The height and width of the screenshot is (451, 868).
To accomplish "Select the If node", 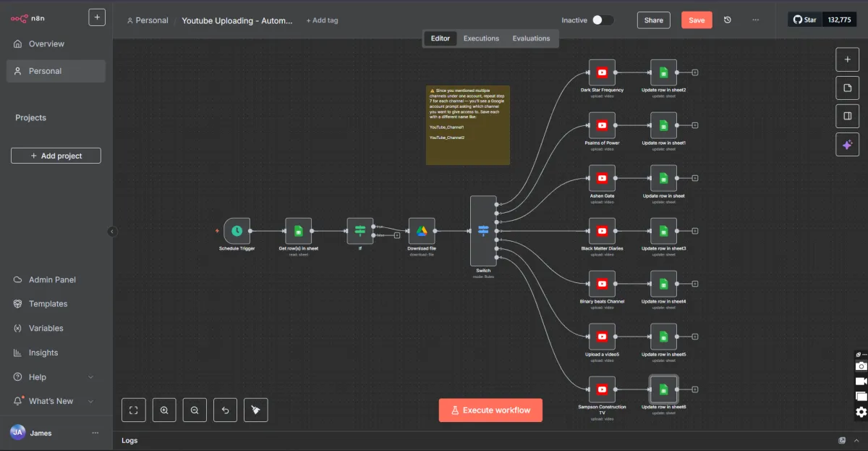I will pos(360,231).
